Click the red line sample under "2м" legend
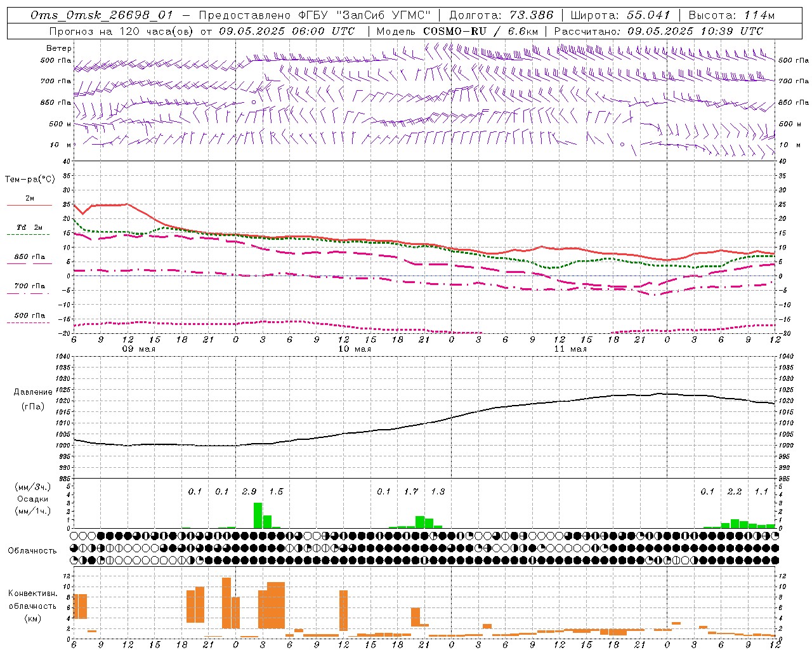Viewport: 812px width, 650px height. (29, 205)
